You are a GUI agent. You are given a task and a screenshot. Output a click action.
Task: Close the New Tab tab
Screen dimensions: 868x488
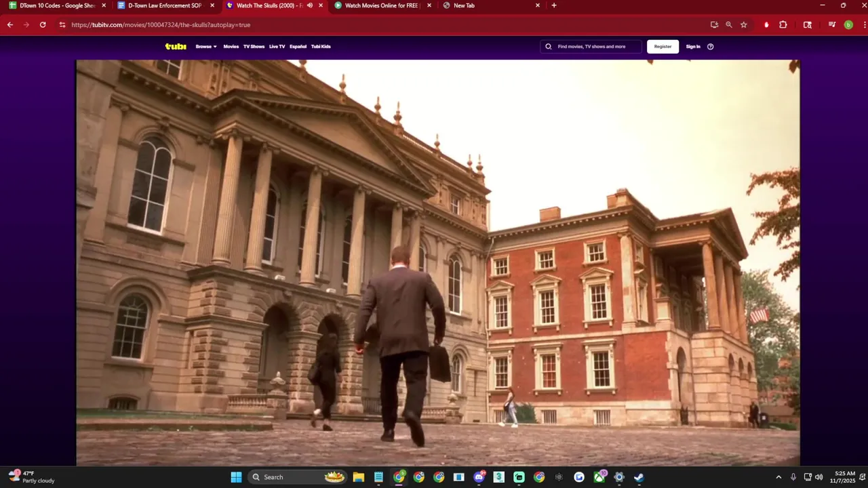538,5
